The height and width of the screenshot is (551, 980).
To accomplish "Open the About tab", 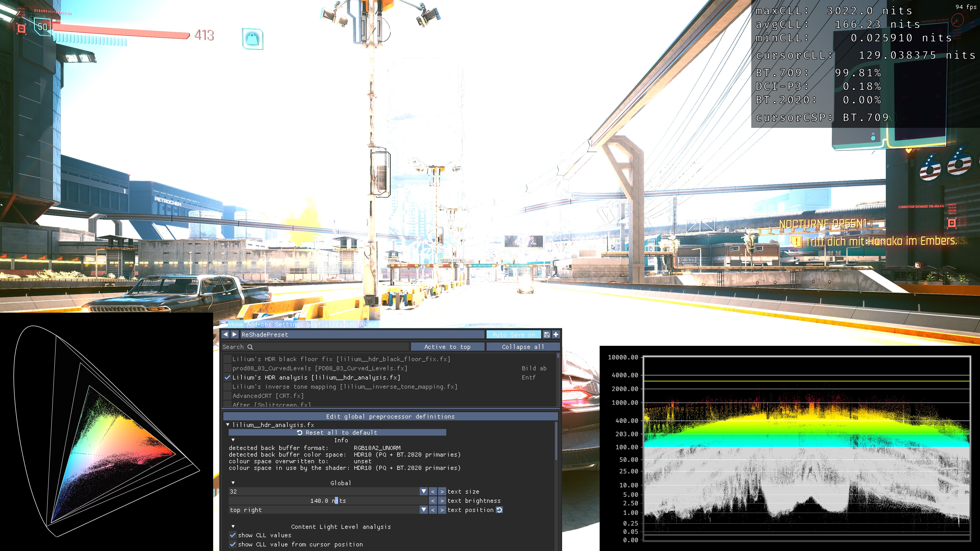I will [369, 324].
